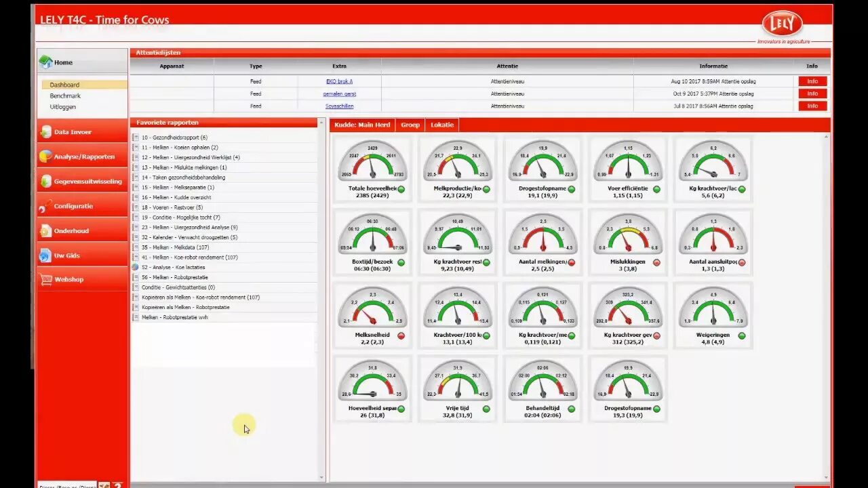Click the icon beside the bottom search field

click(x=104, y=485)
